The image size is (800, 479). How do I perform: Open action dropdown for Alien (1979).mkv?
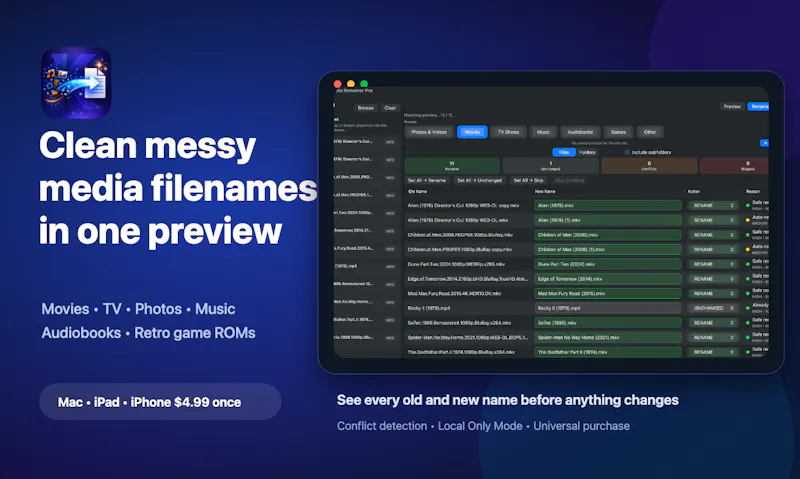tap(713, 206)
